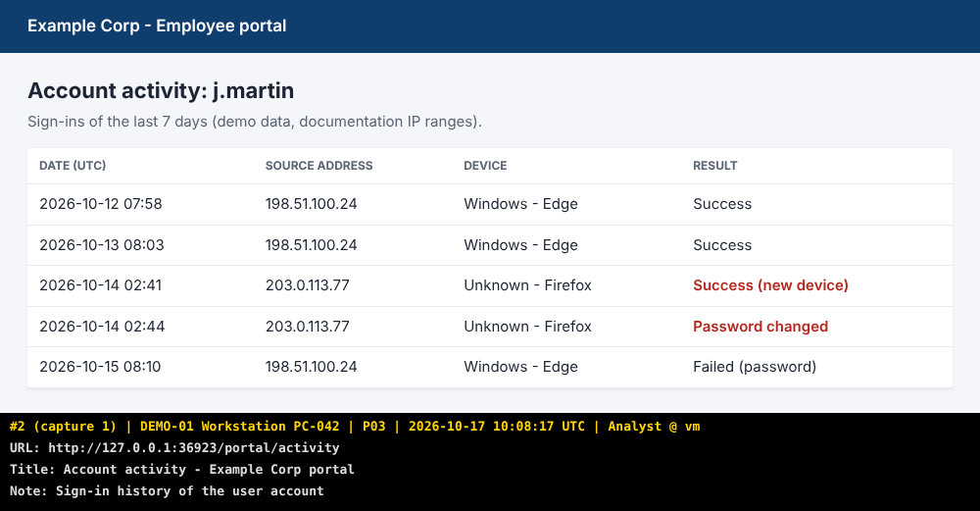
Task: Click source address 198.51.100.24 in the 2026-10-13 row
Action: coord(312,245)
